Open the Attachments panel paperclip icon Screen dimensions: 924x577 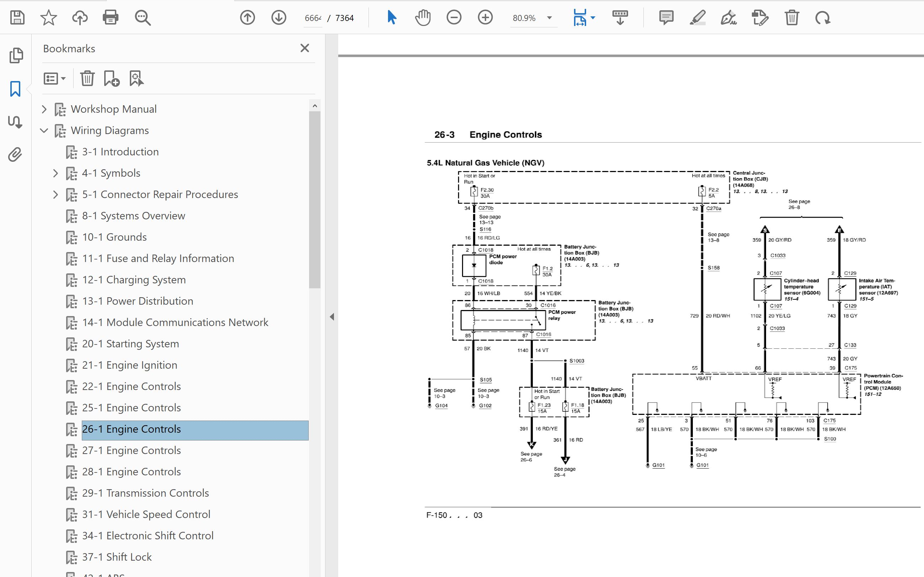coord(15,155)
